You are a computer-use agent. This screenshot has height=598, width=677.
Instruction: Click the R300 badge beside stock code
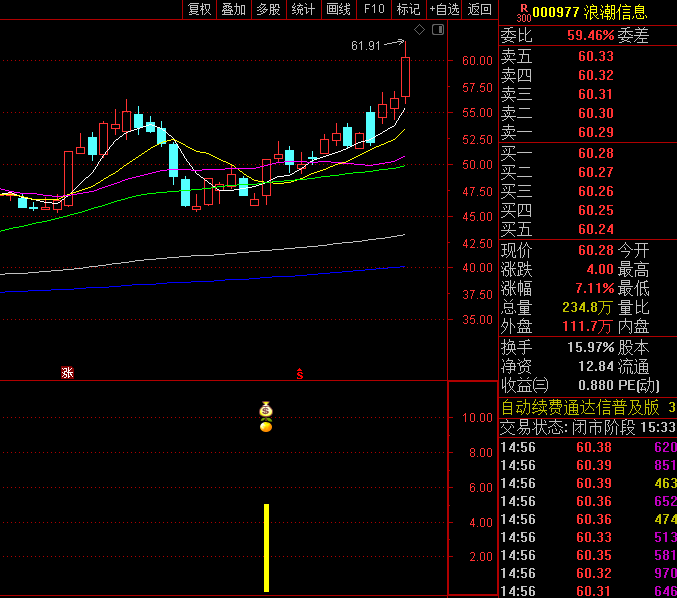tap(524, 13)
